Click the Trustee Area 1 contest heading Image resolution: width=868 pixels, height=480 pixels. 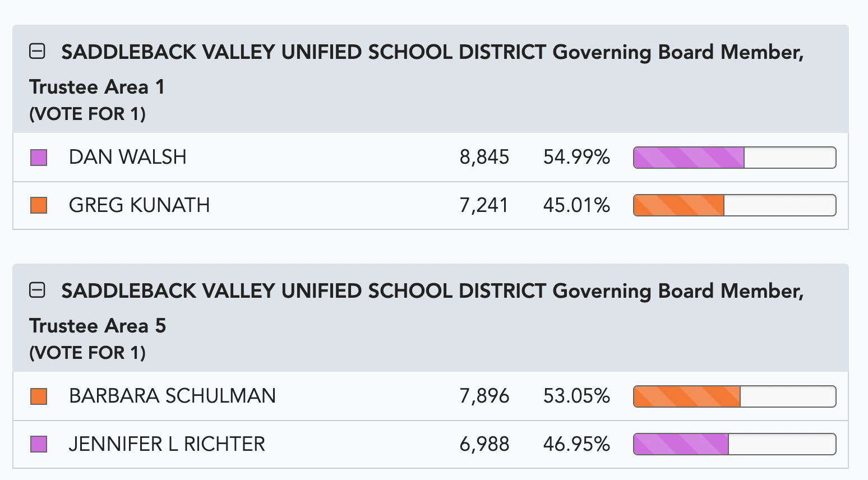417,70
